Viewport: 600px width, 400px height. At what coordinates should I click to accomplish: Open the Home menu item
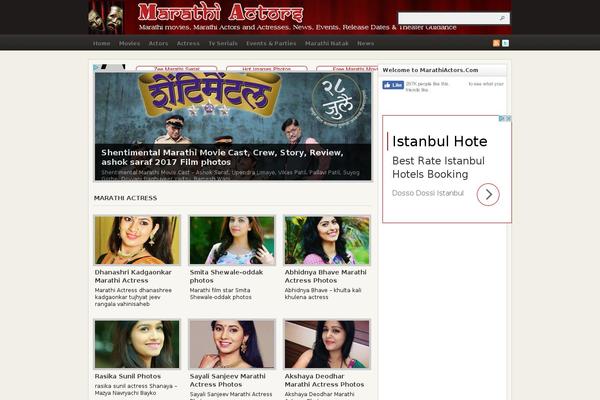pyautogui.click(x=101, y=44)
